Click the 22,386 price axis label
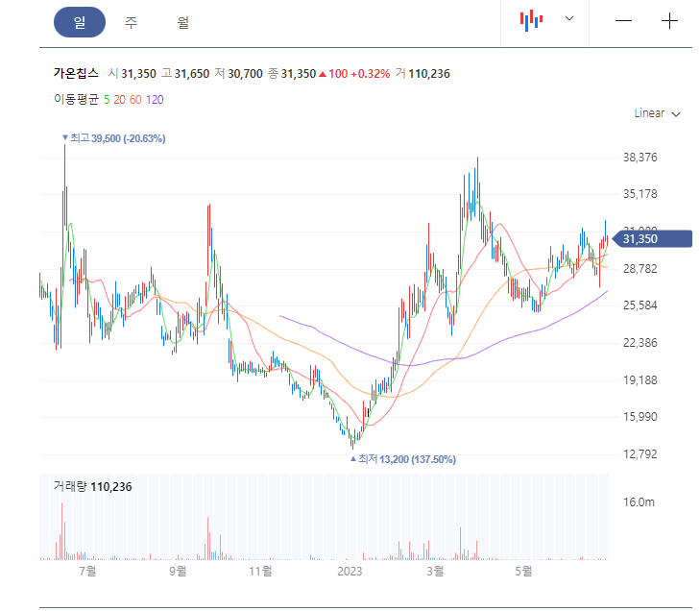The height and width of the screenshot is (611, 700). [640, 343]
